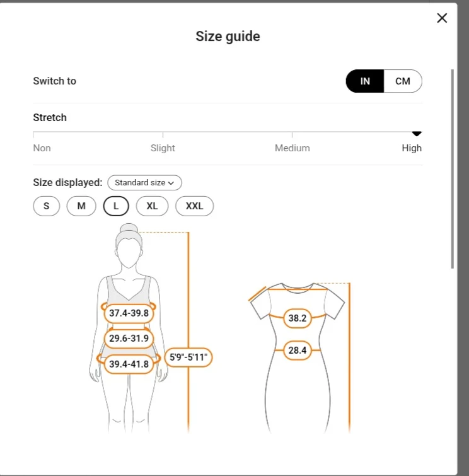Switch units to IN
The image size is (469, 476).
point(365,81)
